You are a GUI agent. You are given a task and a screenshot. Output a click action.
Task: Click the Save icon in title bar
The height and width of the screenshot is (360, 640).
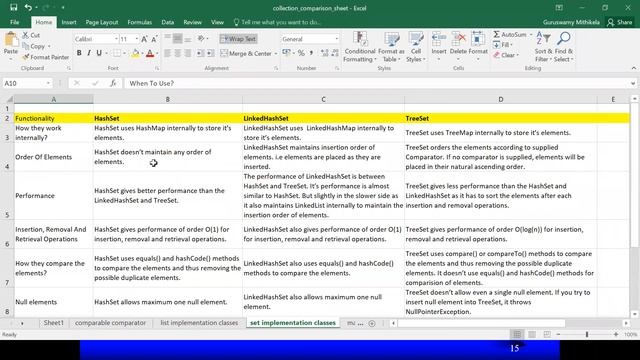click(x=13, y=7)
